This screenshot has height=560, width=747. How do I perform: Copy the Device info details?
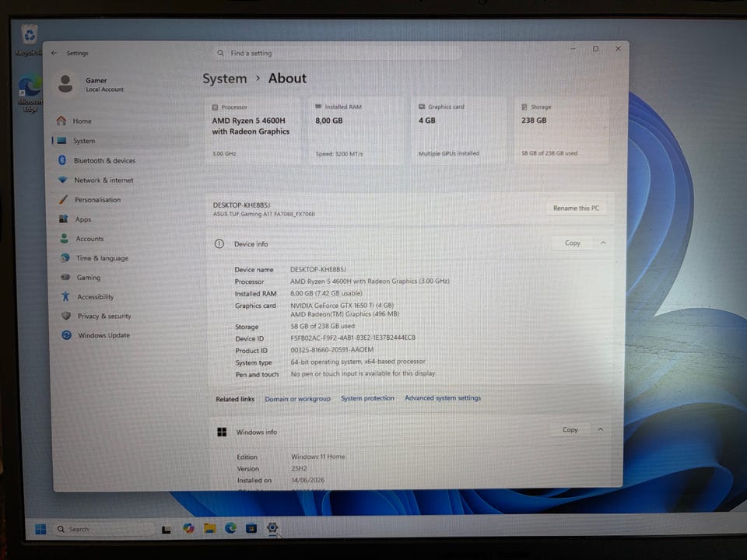(572, 243)
